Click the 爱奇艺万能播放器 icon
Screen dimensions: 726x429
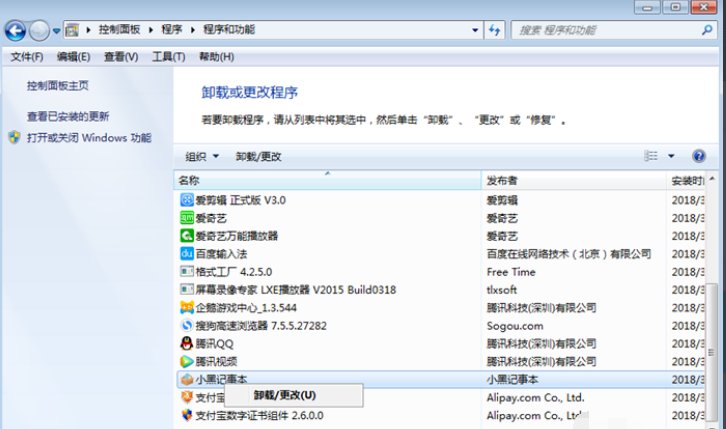(187, 236)
